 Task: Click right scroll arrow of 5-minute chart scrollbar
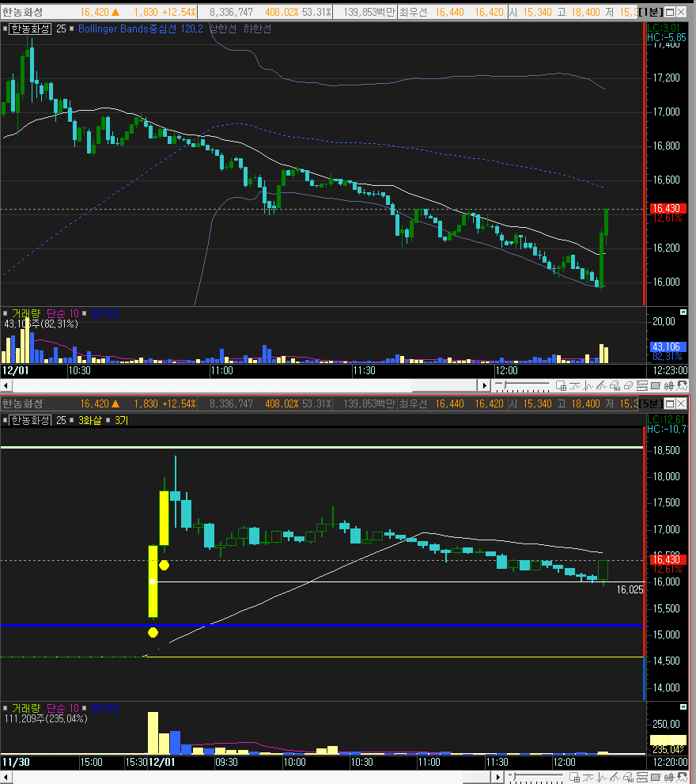(497, 778)
